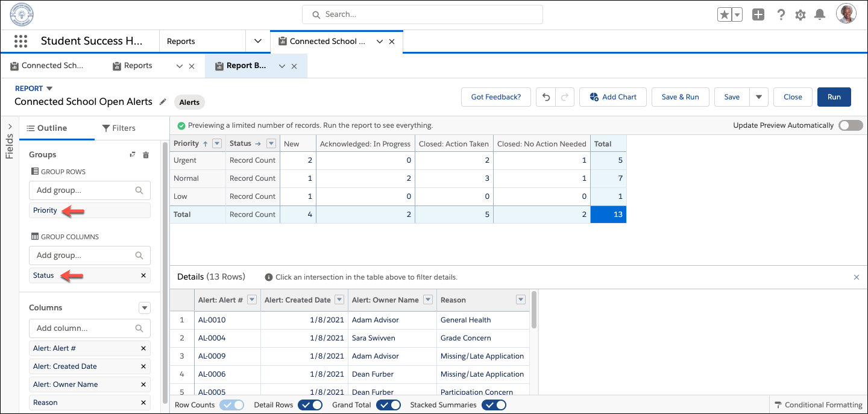Image resolution: width=868 pixels, height=414 pixels.
Task: Close the Connected School workspace tab
Action: click(x=392, y=42)
